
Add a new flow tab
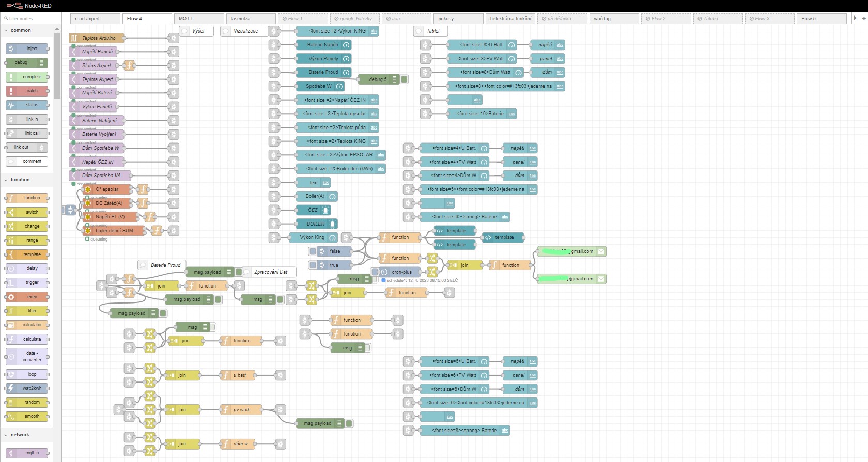click(x=863, y=18)
